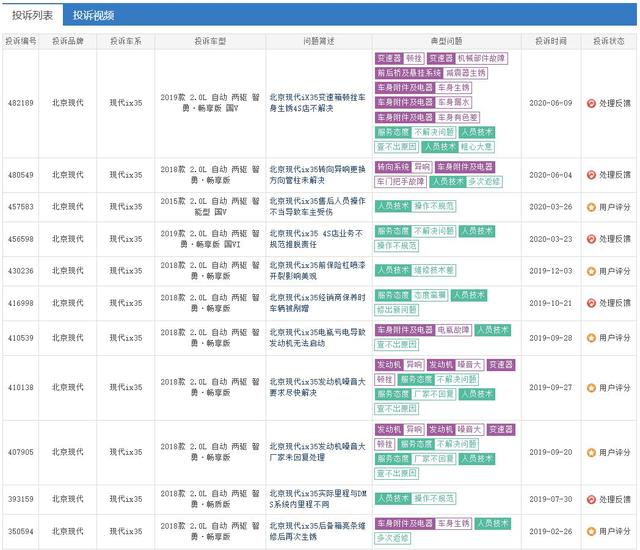Open complaint about ix35转向异响更换方向管柱
This screenshot has width=640, height=550.
(x=317, y=175)
